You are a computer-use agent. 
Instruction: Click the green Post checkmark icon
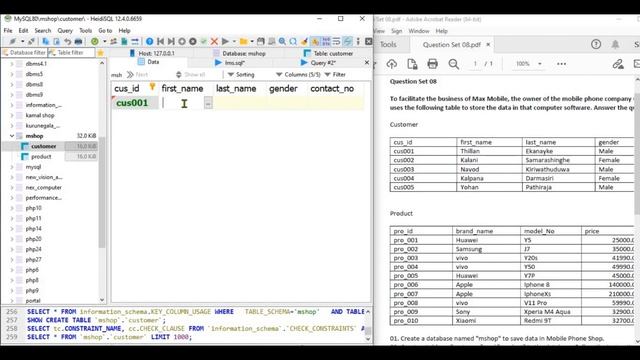click(203, 41)
